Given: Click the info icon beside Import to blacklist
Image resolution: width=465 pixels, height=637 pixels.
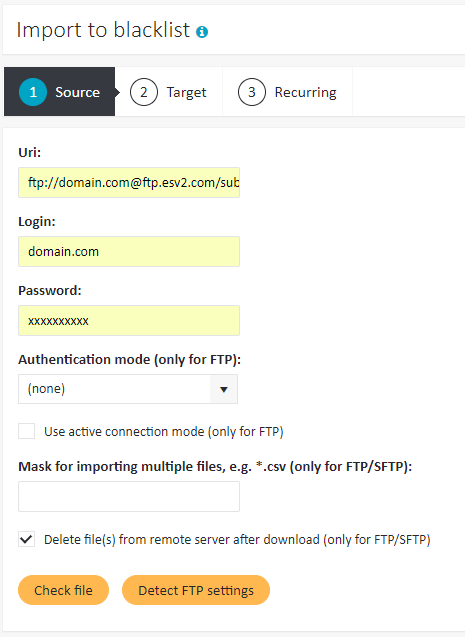Looking at the screenshot, I should [x=202, y=32].
